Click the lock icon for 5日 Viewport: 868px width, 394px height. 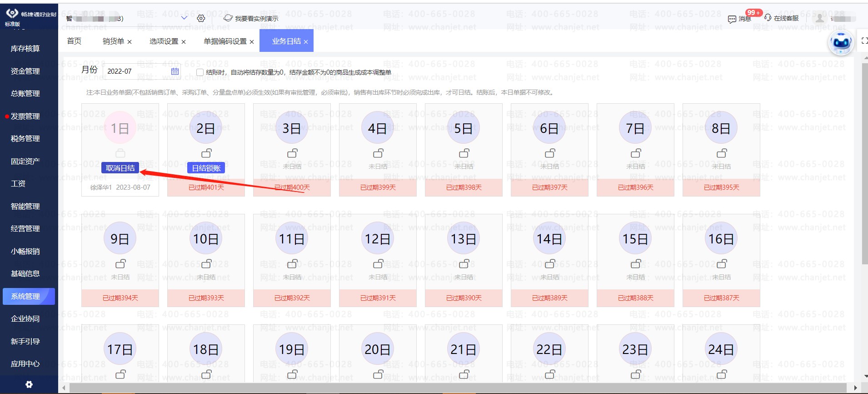click(x=464, y=153)
